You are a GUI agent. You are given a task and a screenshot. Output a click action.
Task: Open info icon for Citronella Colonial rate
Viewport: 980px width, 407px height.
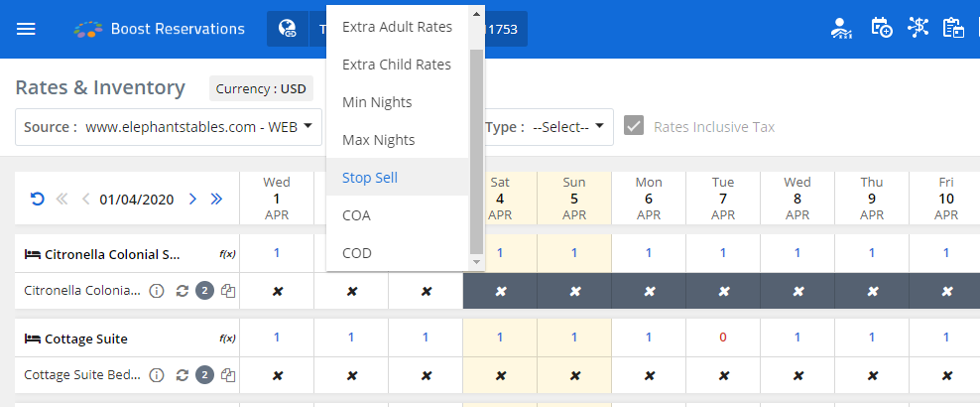[x=156, y=291]
